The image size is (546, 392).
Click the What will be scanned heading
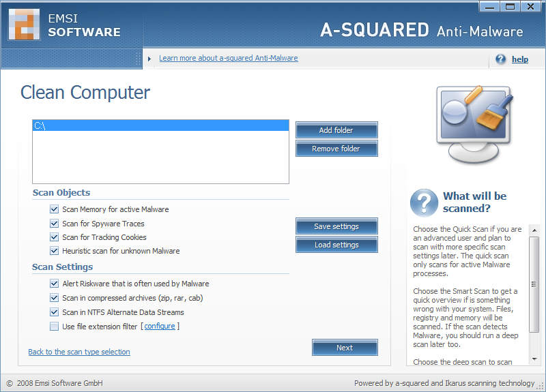tap(474, 202)
